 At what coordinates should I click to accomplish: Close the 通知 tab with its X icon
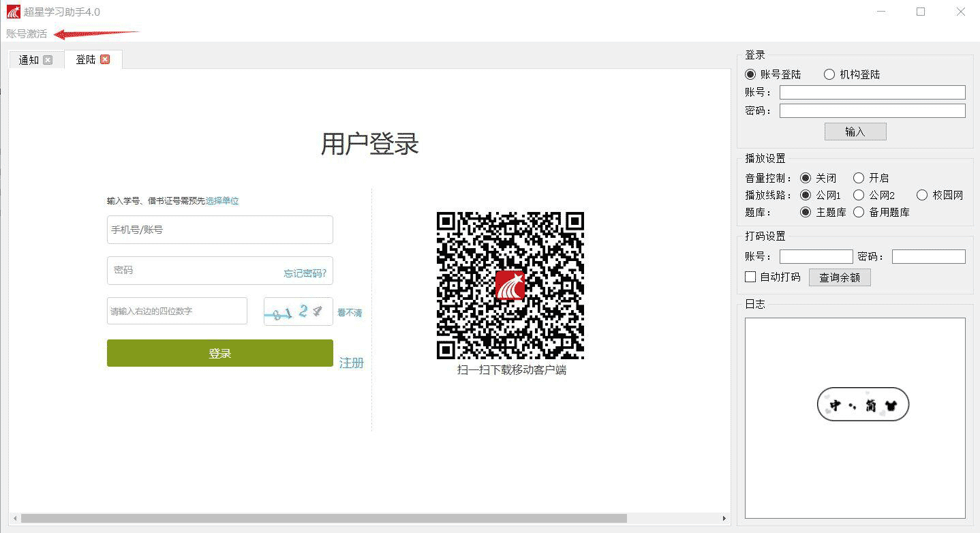(x=48, y=60)
